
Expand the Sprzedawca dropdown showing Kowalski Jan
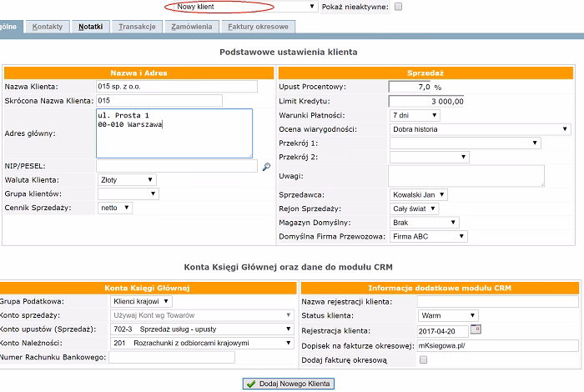coord(419,194)
